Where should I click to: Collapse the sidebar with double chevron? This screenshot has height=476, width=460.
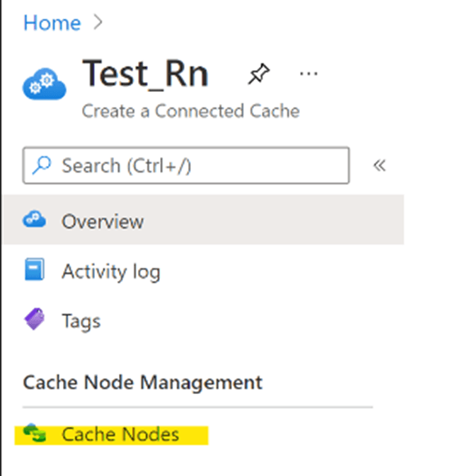click(379, 166)
